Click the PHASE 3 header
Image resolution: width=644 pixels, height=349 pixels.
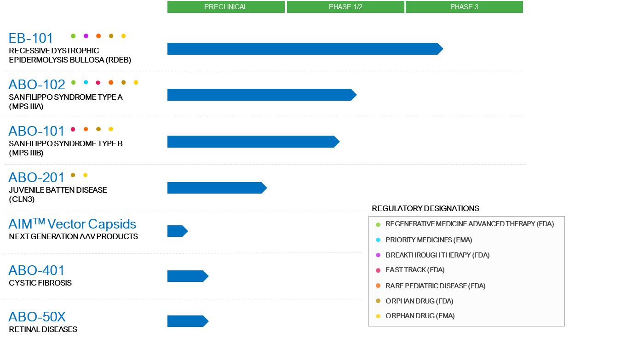[x=464, y=7]
